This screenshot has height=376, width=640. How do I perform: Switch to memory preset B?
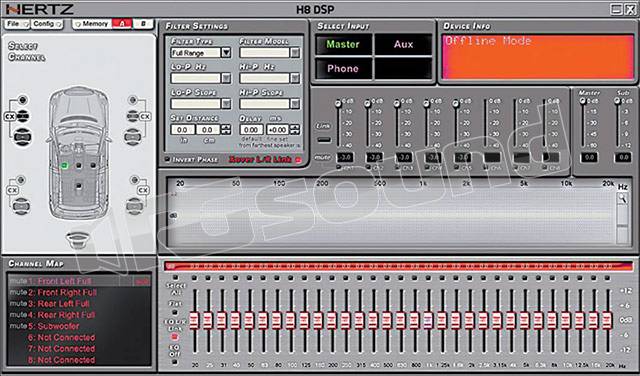click(143, 24)
